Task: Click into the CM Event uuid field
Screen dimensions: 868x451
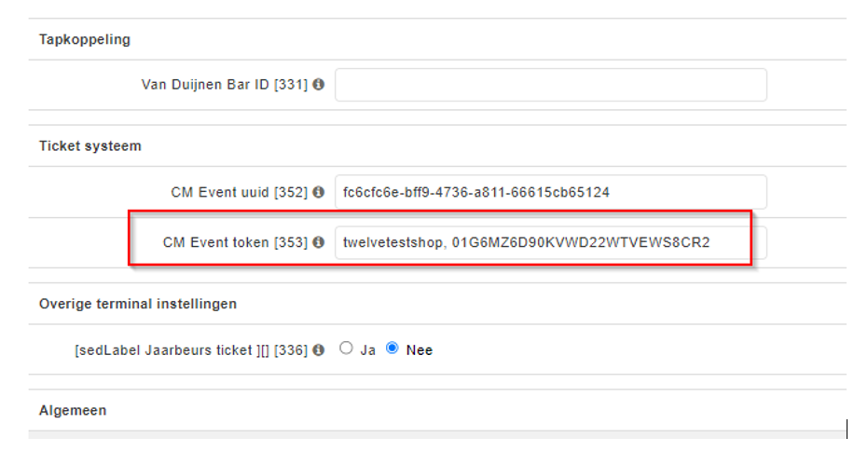Action: [x=550, y=192]
